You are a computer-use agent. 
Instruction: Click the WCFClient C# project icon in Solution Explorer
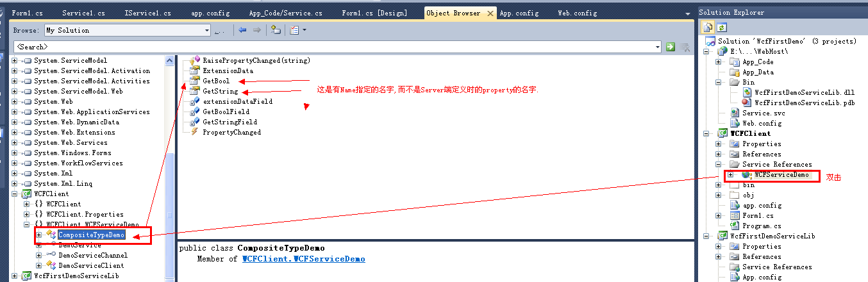pos(722,133)
